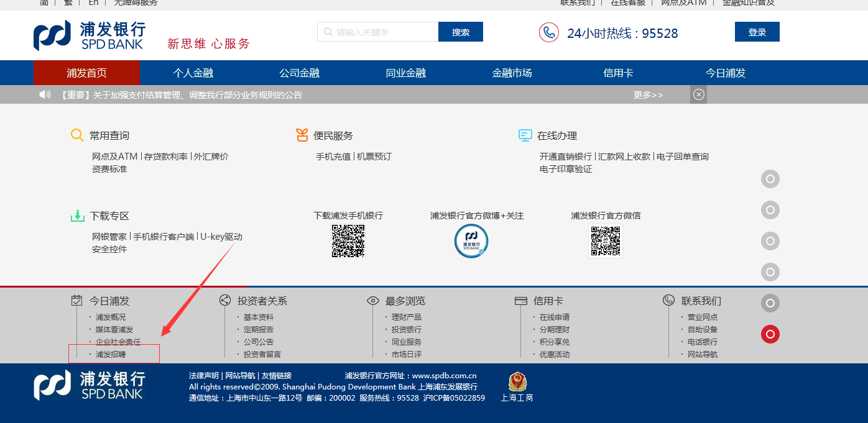
Task: Open the 金融市场 navigation menu
Action: click(x=512, y=73)
